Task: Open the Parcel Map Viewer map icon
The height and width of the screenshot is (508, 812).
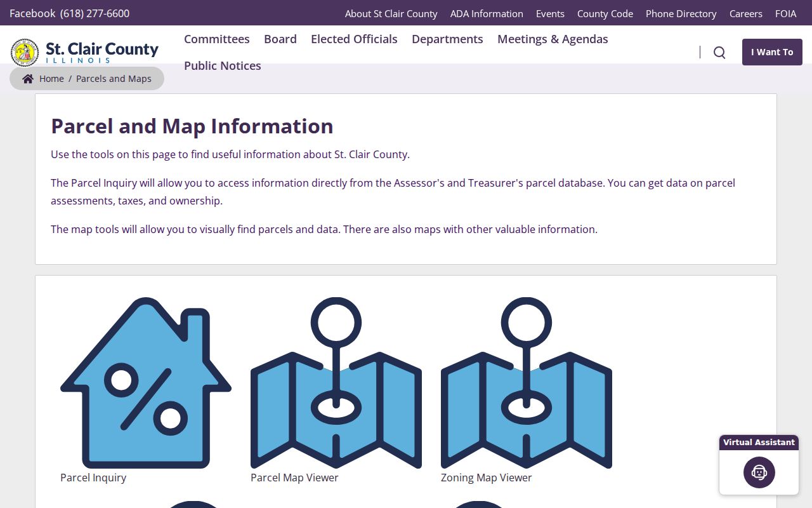Action: (x=336, y=383)
